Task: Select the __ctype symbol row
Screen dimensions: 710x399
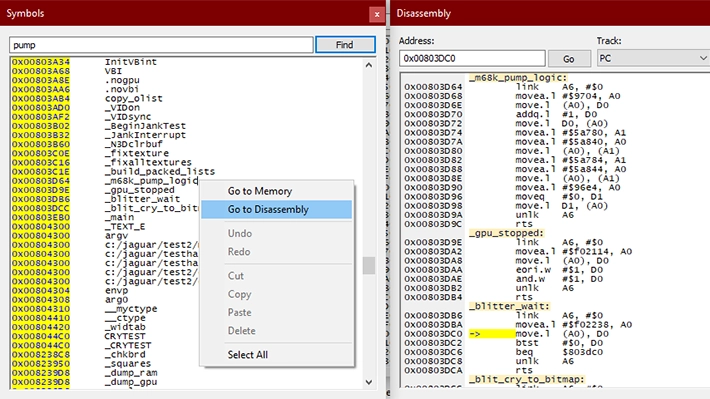Action: [105, 318]
